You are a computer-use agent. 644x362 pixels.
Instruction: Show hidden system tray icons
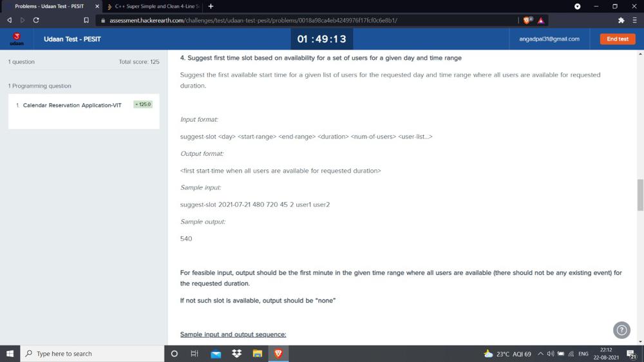coord(540,354)
